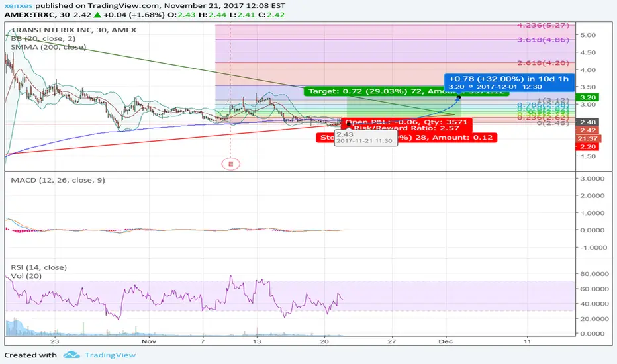Click the 0.236(2.62) Fibonacci level label
617x364 pixels.
[x=543, y=117]
